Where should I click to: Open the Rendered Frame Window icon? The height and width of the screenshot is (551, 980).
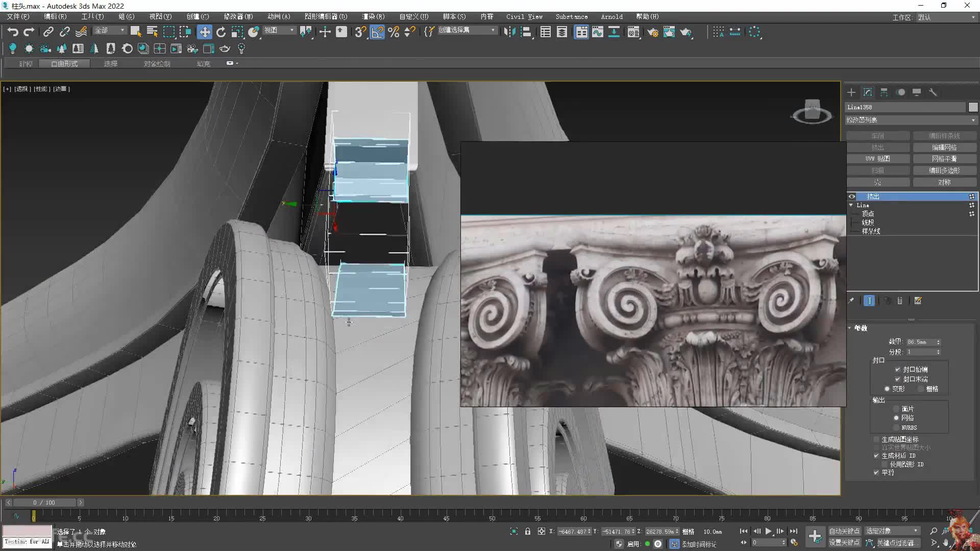[669, 32]
